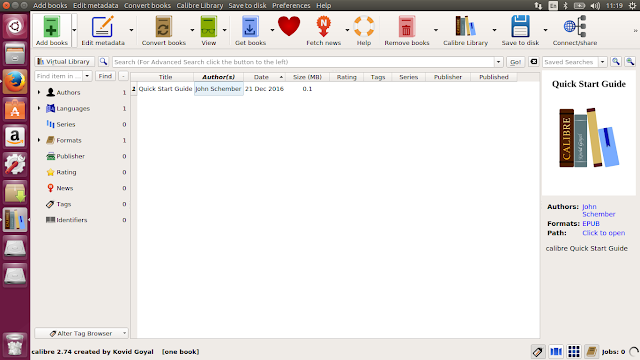
Task: Select the Quick Start Guide title cell
Action: coord(165,89)
